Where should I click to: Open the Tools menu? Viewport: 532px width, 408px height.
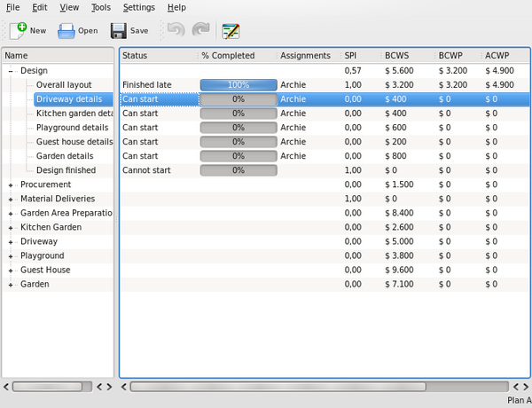(101, 7)
